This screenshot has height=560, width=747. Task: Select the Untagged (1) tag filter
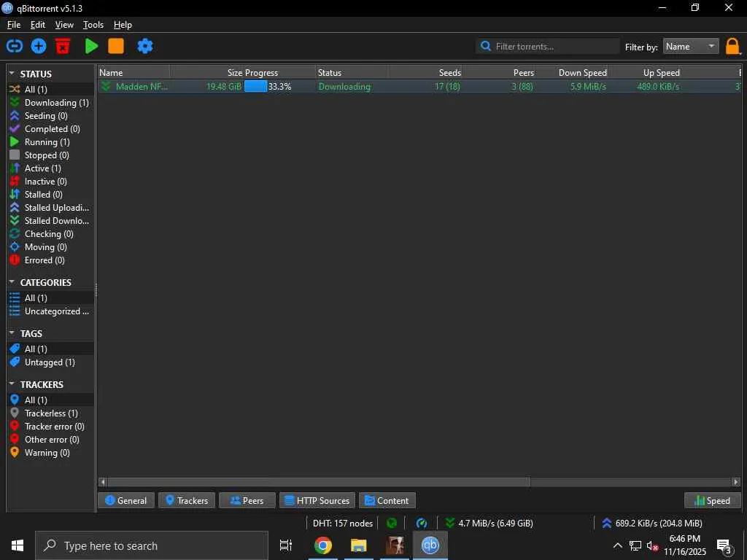[50, 362]
